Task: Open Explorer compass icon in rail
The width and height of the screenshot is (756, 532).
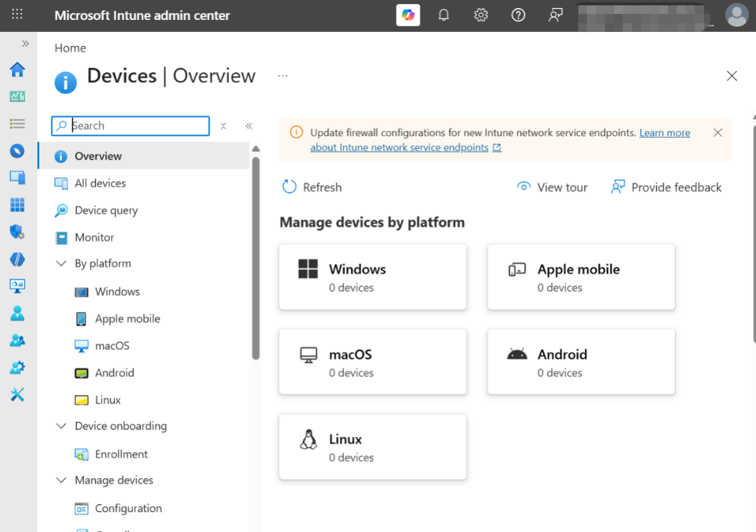Action: click(17, 151)
